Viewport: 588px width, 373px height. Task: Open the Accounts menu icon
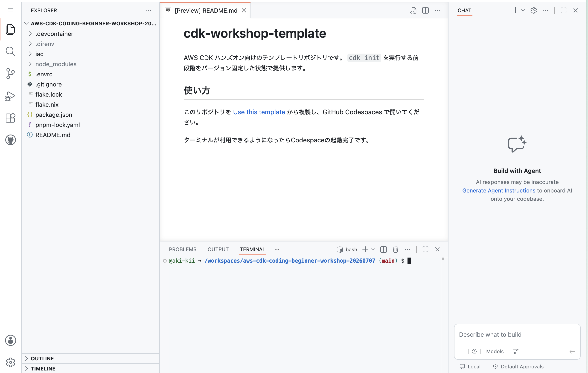11,340
